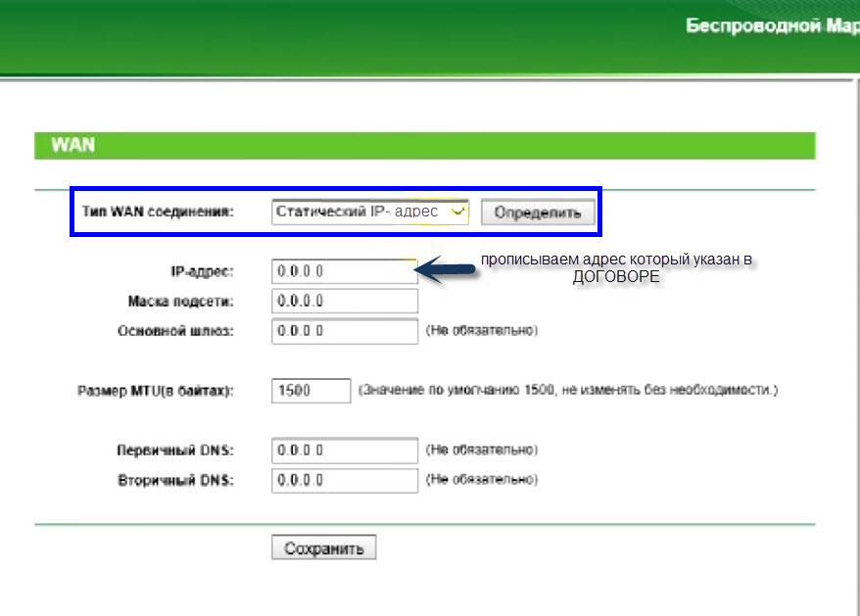Viewport: 860px width, 616px height.
Task: Click the Первичный DNS label text
Action: [x=175, y=450]
